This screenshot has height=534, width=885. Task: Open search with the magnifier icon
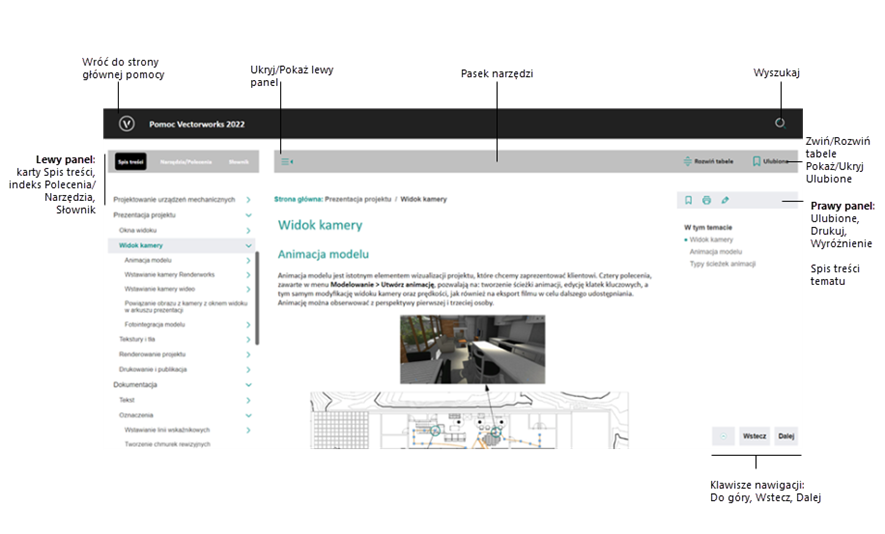780,123
